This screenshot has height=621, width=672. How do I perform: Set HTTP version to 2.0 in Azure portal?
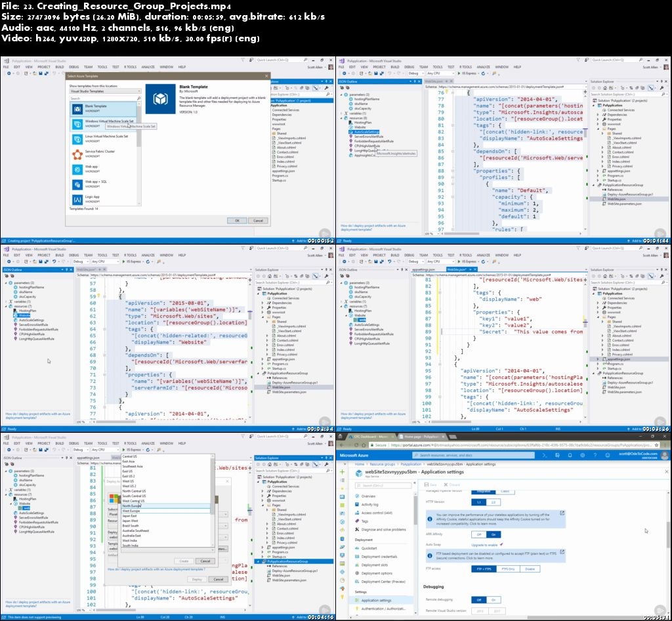coord(493,502)
